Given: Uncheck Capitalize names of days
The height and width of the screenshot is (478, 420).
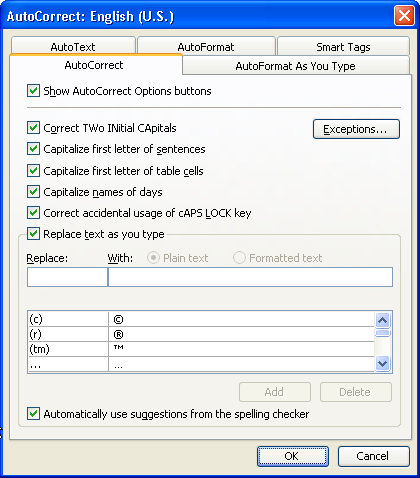Looking at the screenshot, I should (33, 192).
